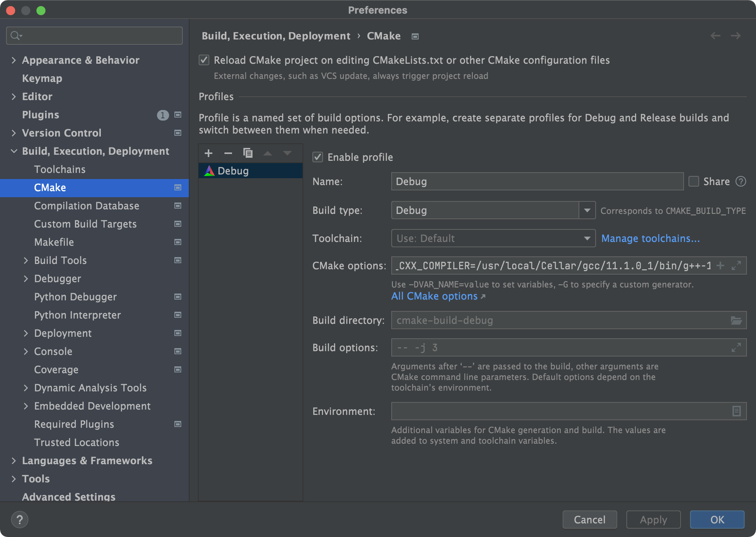Click the plus icon in CMake options

tap(720, 266)
